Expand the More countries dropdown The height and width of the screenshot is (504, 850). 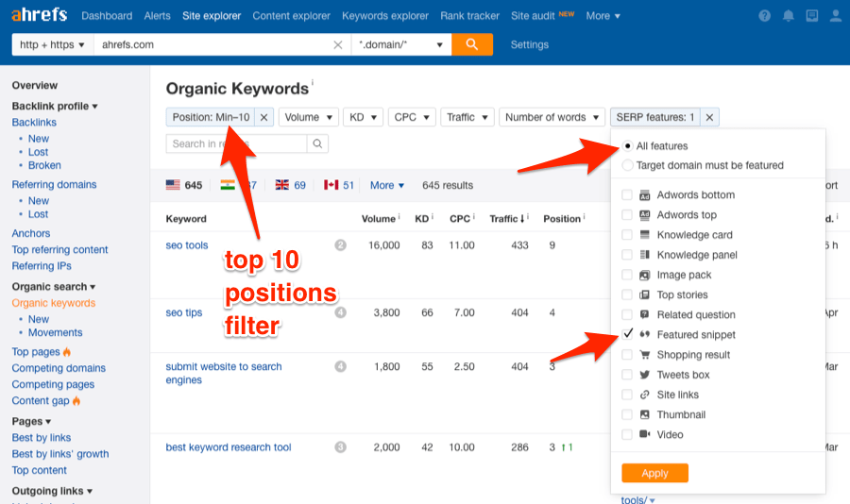387,185
